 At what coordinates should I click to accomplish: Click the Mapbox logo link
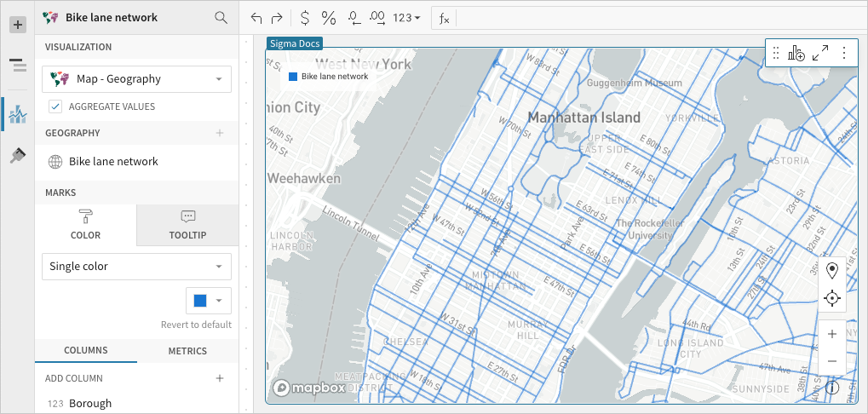pyautogui.click(x=309, y=388)
